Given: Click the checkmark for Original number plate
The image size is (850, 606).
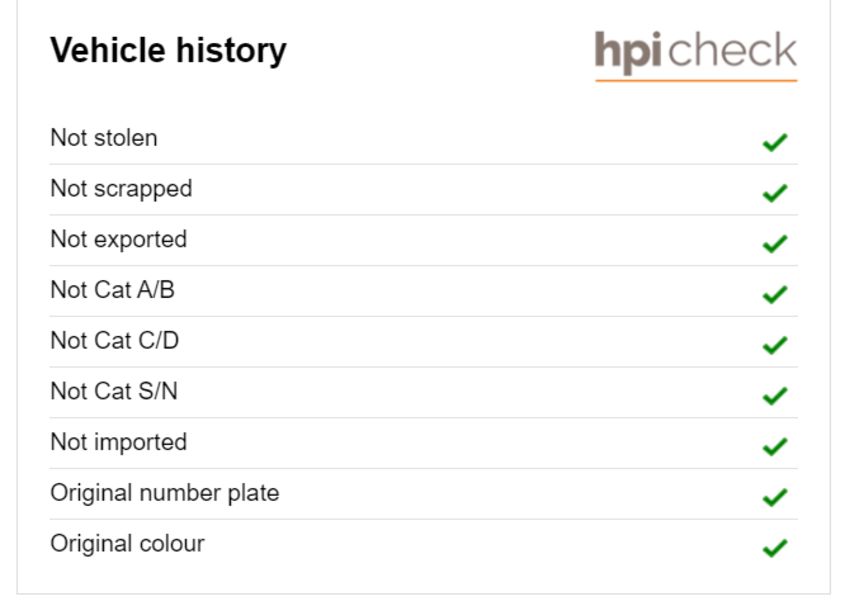Looking at the screenshot, I should (775, 497).
